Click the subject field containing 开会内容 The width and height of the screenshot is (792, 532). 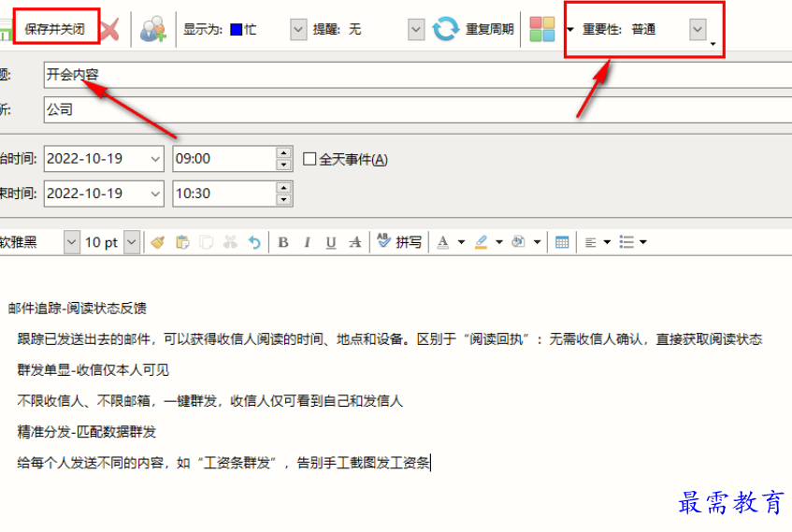point(418,75)
